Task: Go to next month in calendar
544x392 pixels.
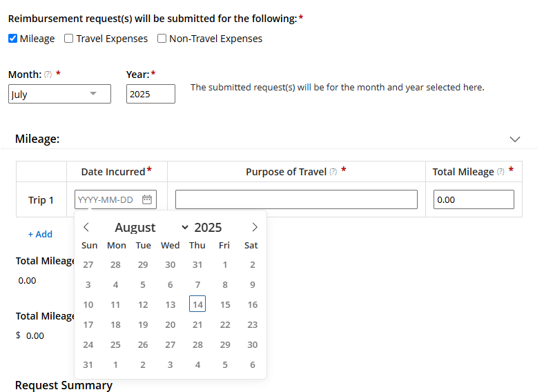Action: [x=255, y=227]
